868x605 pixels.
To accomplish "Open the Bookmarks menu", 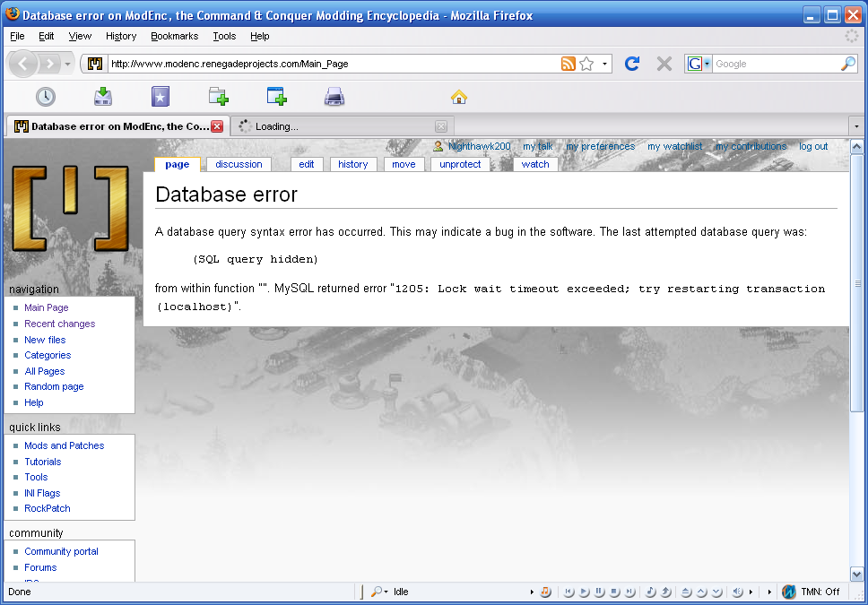I will click(174, 36).
